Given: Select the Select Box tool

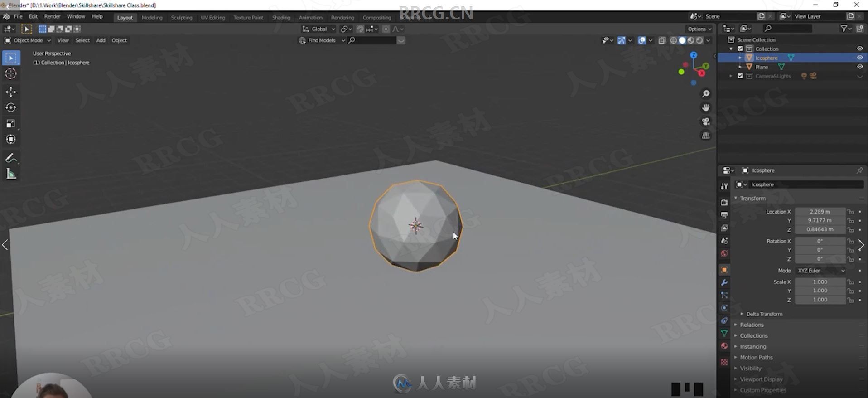Looking at the screenshot, I should coord(11,58).
